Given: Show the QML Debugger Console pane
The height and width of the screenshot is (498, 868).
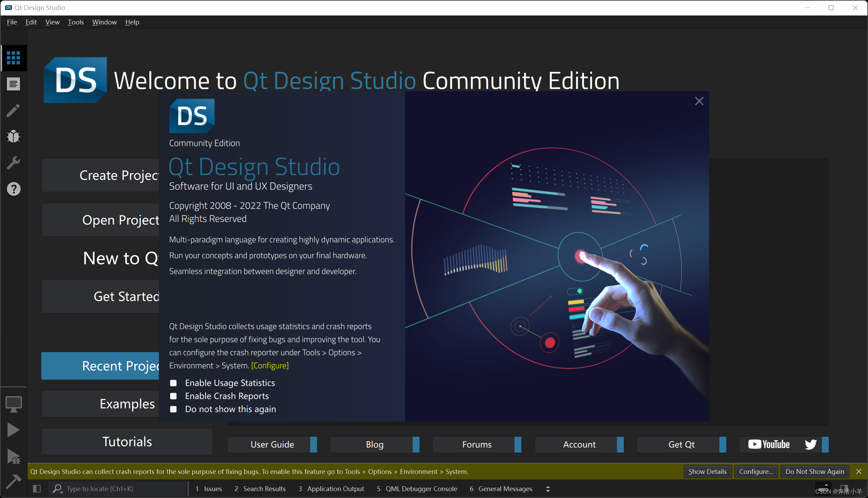Looking at the screenshot, I should [417, 489].
